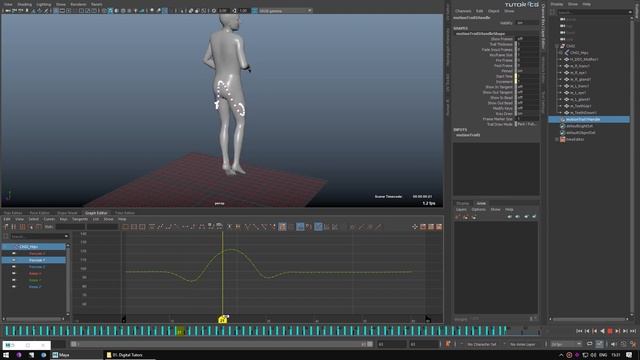Click Step Back One Frame button
The width and height of the screenshot is (640, 360).
pos(587,331)
